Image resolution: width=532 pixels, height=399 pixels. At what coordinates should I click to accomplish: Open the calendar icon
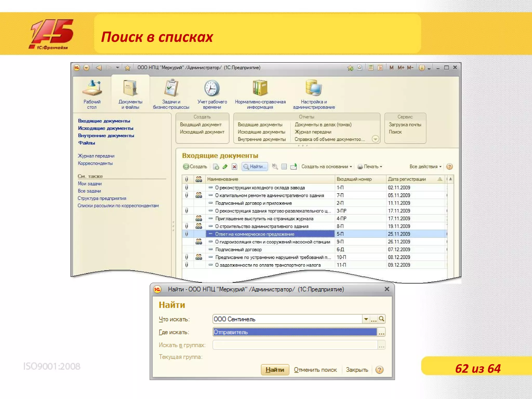point(380,68)
